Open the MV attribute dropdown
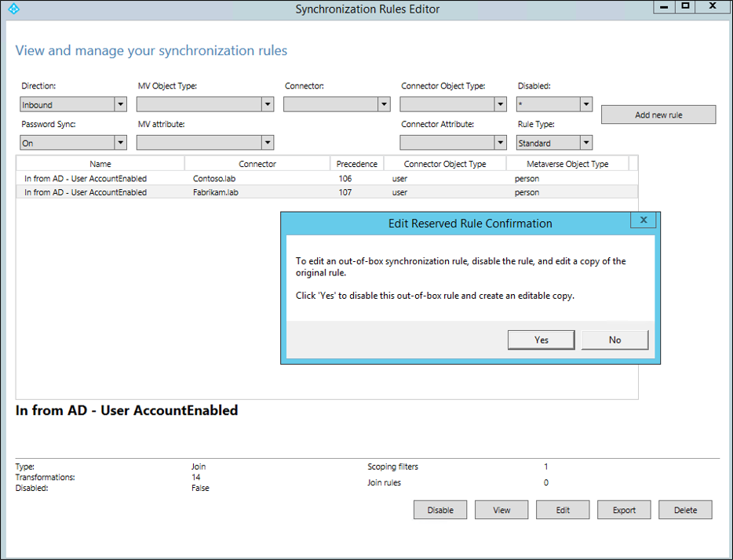 (267, 142)
